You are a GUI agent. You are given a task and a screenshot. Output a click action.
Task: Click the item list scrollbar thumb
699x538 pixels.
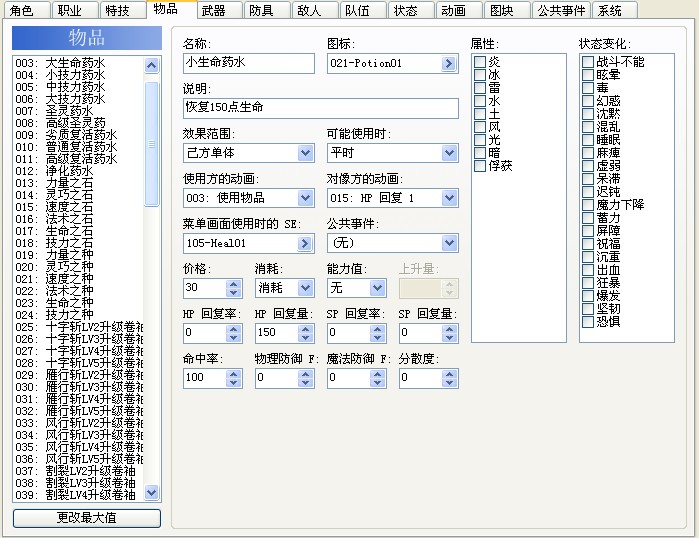152,144
